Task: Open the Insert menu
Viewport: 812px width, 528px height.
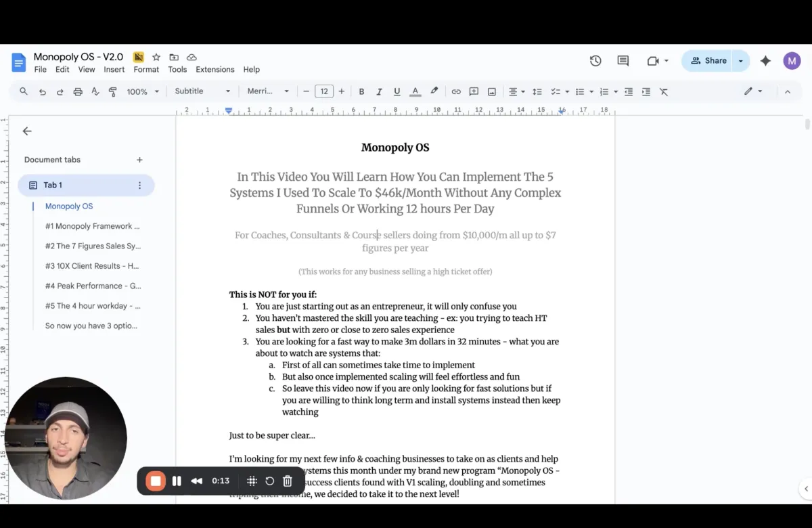Action: [114, 70]
